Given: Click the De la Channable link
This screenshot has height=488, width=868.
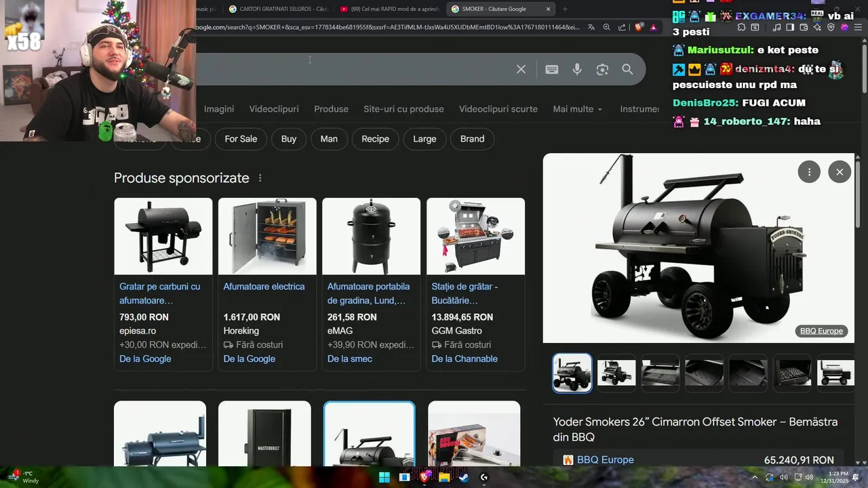Looking at the screenshot, I should (465, 359).
